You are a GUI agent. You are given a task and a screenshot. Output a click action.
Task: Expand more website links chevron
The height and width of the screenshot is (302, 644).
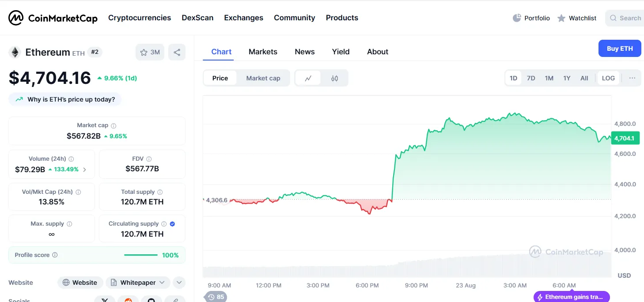click(x=179, y=283)
